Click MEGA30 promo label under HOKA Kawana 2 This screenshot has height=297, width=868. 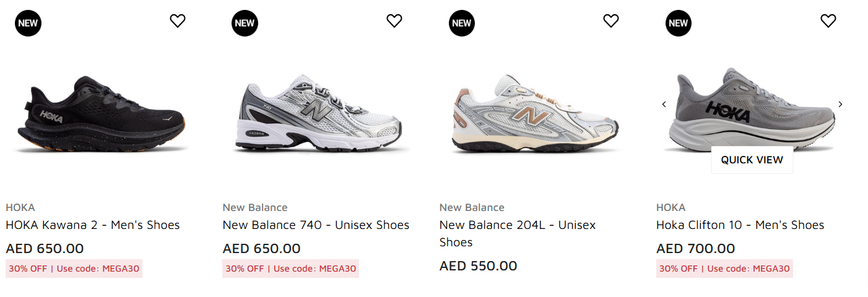click(x=74, y=269)
